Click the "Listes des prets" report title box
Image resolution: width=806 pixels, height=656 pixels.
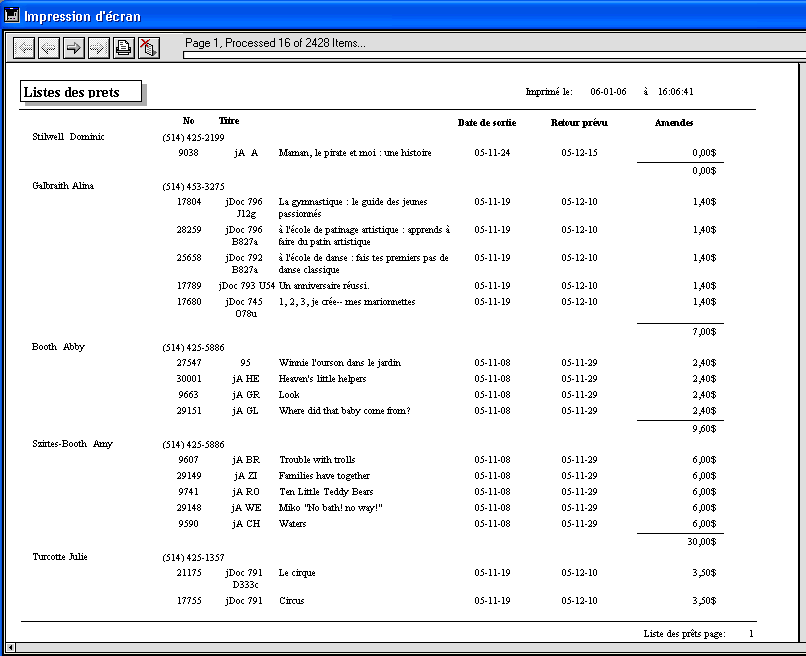pos(81,92)
